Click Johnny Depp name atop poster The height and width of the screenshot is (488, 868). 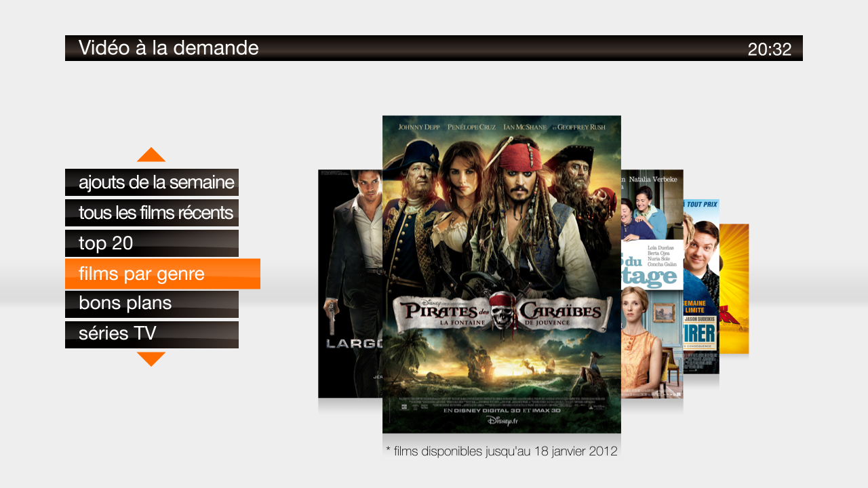point(419,127)
